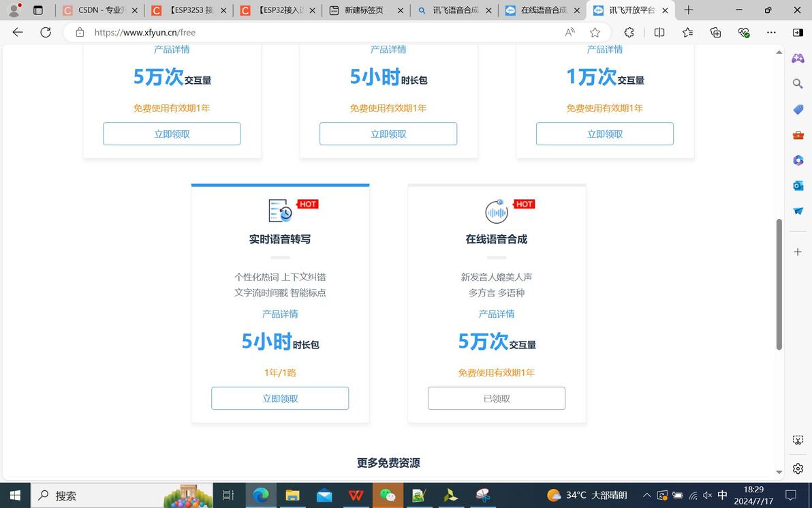Image resolution: width=812 pixels, height=508 pixels.
Task: Click 已领取 in the 在线语音合成 card
Action: pyautogui.click(x=497, y=398)
